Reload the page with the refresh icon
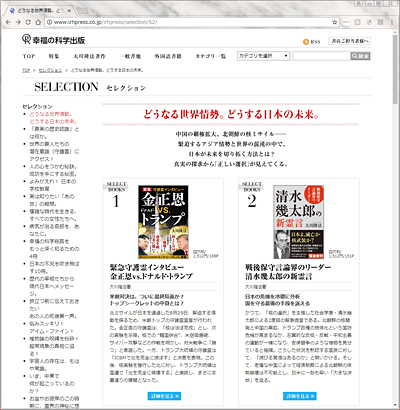The height and width of the screenshot is (410, 400). 28,22
